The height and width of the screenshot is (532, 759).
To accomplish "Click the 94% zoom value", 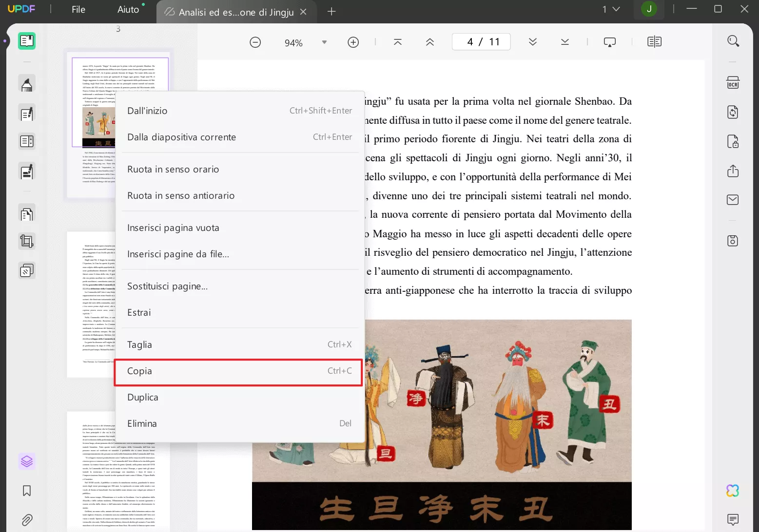I will point(293,43).
